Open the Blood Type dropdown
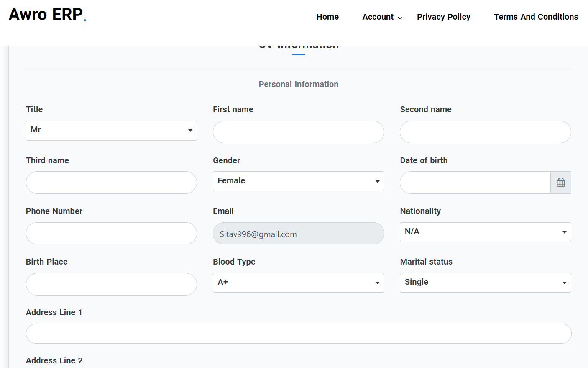 [298, 283]
